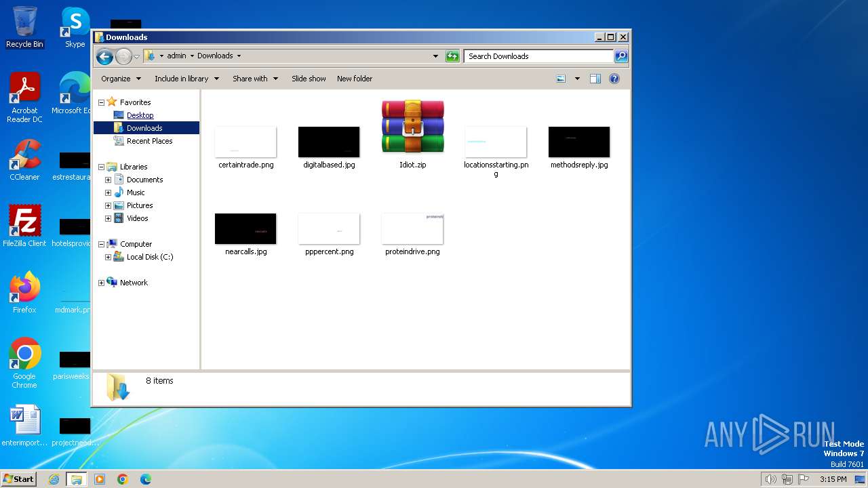Screen dimensions: 868x488
Task: Click the Internet Explorer taskbar icon
Action: (x=54, y=479)
